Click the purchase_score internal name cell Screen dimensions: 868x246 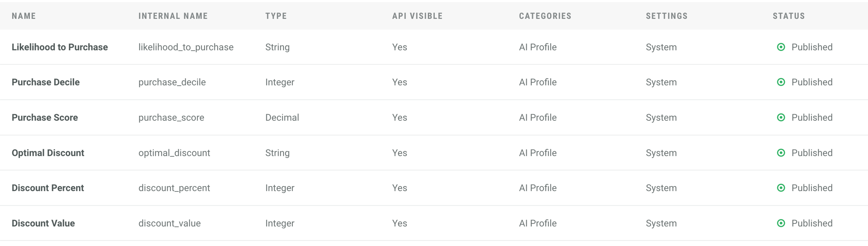[171, 118]
